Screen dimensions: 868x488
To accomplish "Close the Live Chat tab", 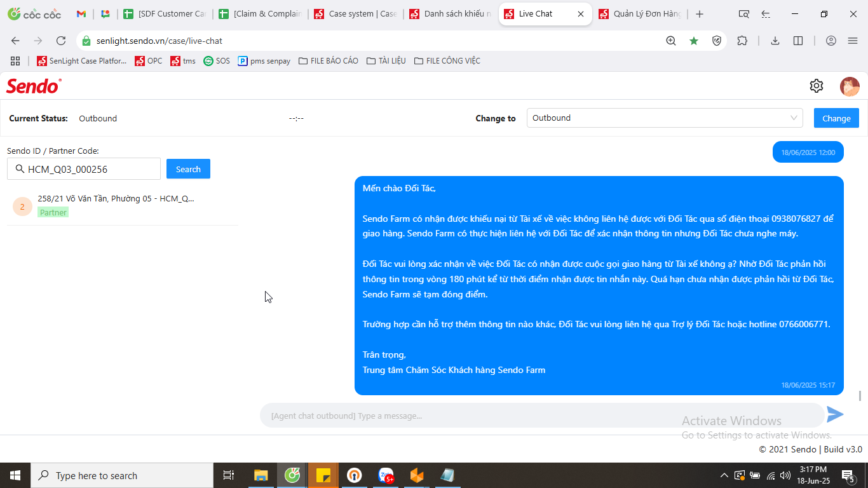I will 580,14.
